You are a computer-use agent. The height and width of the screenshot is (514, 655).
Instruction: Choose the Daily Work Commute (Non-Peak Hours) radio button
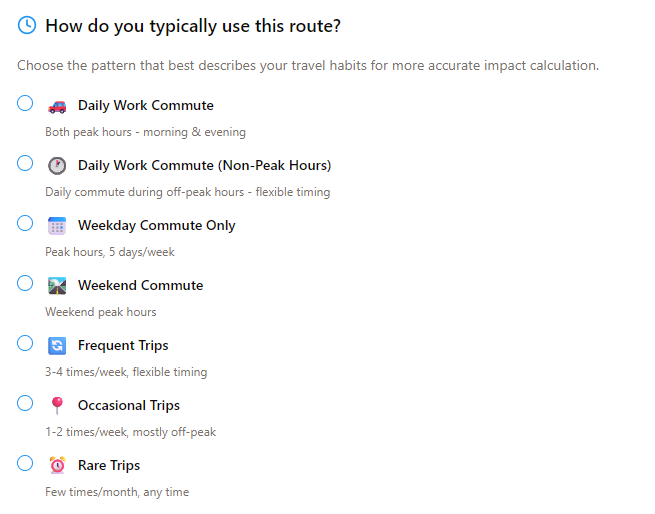[25, 163]
